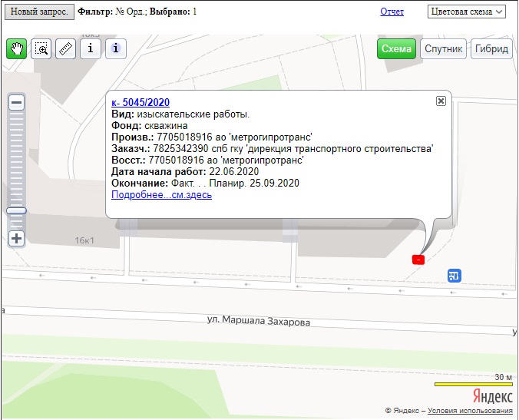
Task: Select the hand pan tool
Action: click(x=17, y=48)
